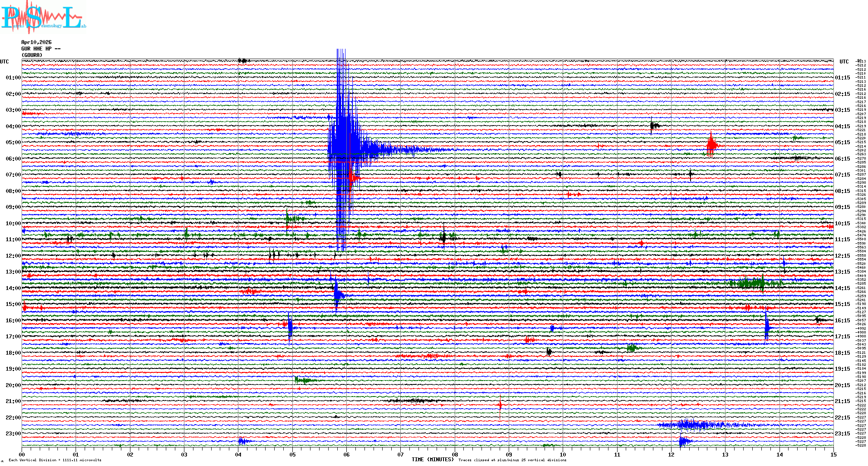Click the 15 minute tick on the bottom axis
Screen dimensions: 868x466
(x=833, y=454)
